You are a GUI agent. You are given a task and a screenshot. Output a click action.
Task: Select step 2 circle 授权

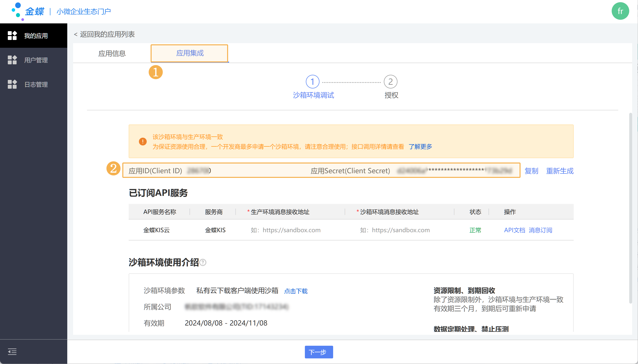390,82
